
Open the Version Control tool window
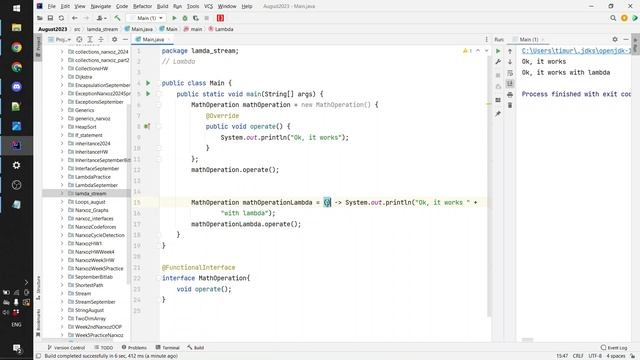coord(66,348)
